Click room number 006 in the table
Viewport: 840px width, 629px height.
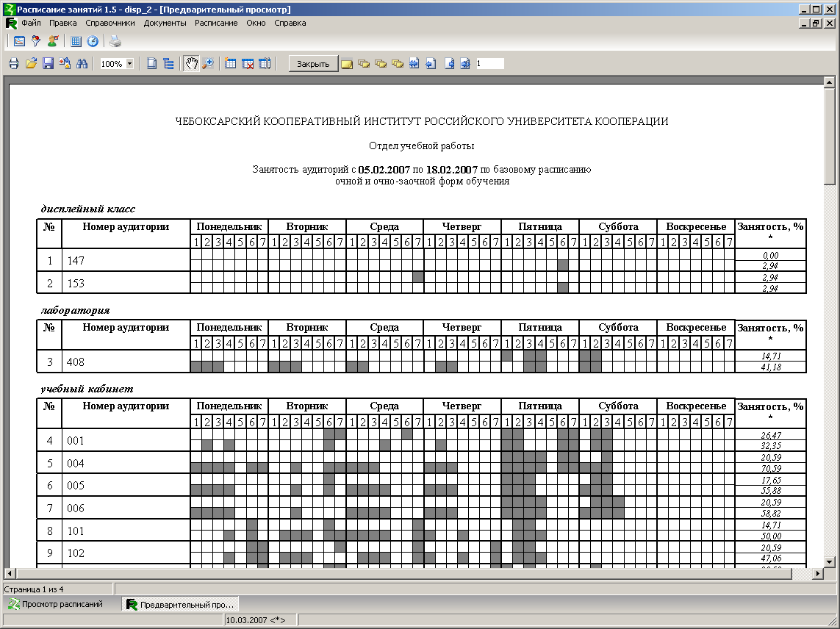point(76,508)
